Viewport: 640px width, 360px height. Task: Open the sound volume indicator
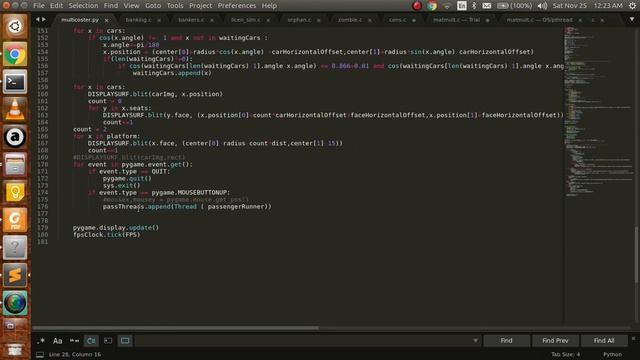pyautogui.click(x=542, y=6)
